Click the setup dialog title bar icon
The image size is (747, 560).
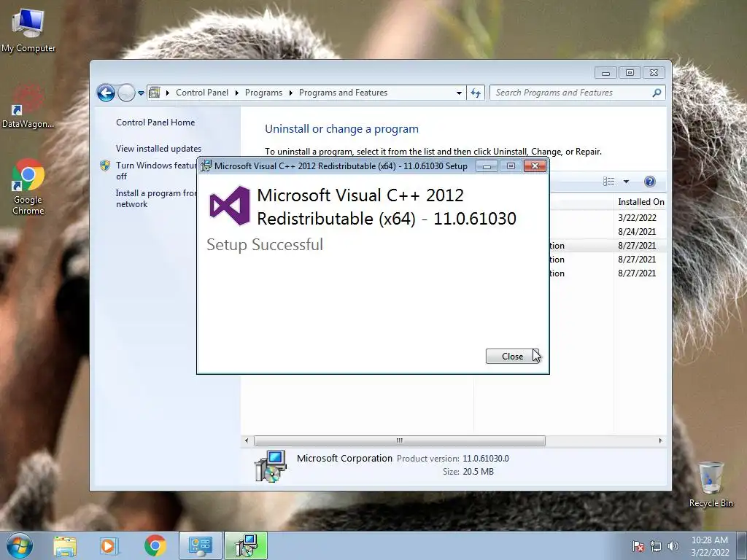[206, 166]
